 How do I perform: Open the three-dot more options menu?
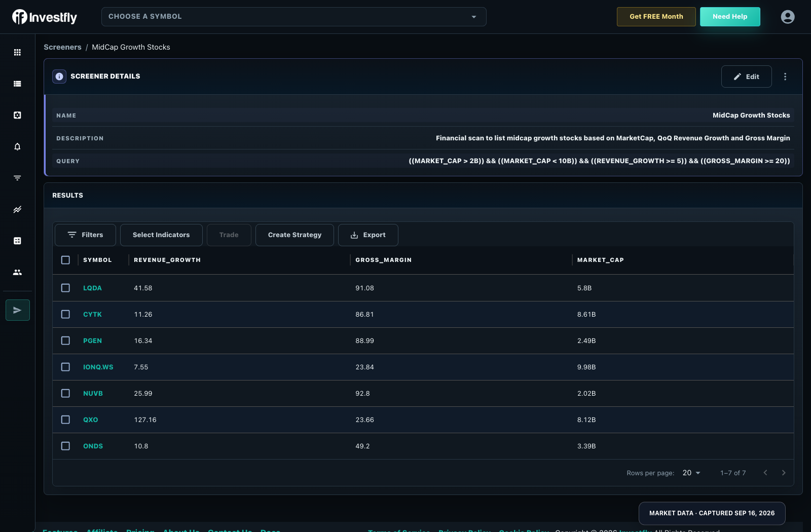point(785,77)
